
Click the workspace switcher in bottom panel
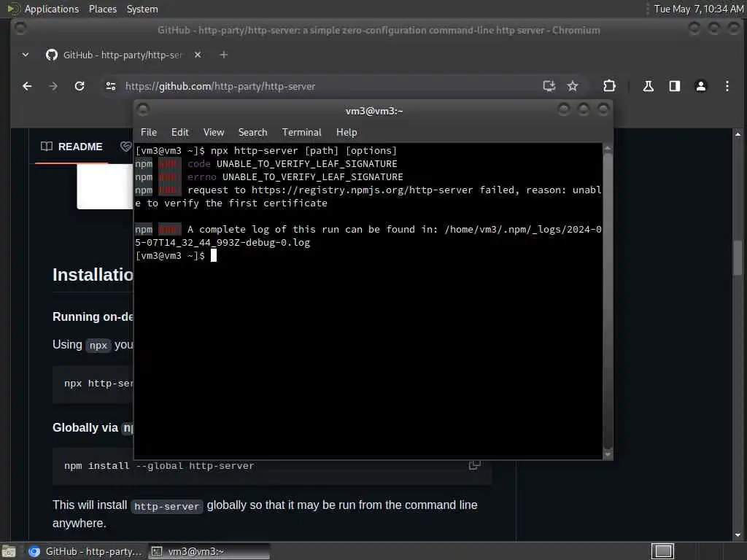pyautogui.click(x=662, y=551)
